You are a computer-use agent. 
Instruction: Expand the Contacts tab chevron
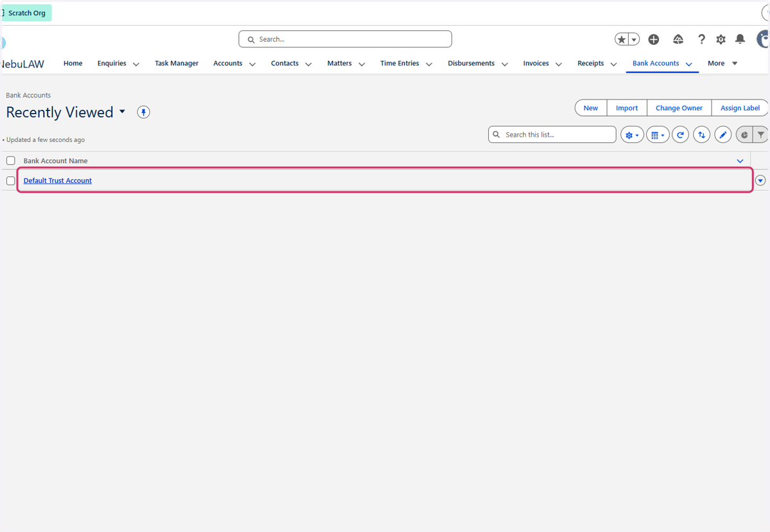pos(309,64)
